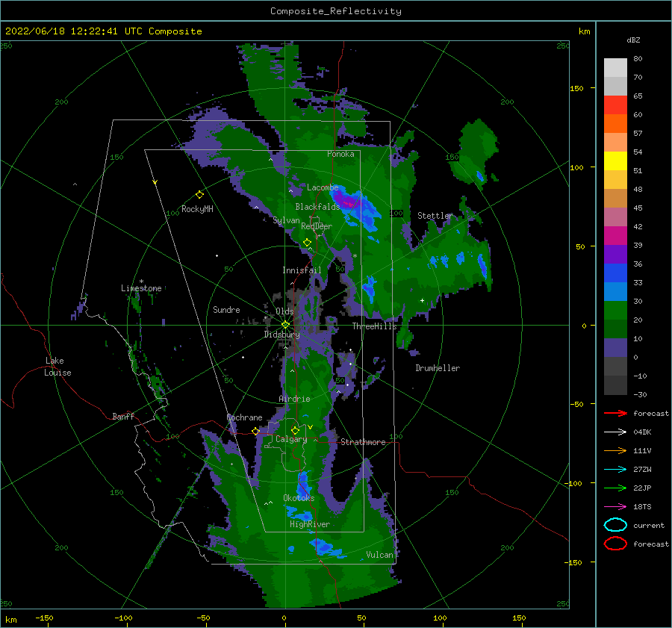Viewport: 672px width, 628px height.
Task: Select the blue 33 dBZ color swatch
Action: pos(615,273)
